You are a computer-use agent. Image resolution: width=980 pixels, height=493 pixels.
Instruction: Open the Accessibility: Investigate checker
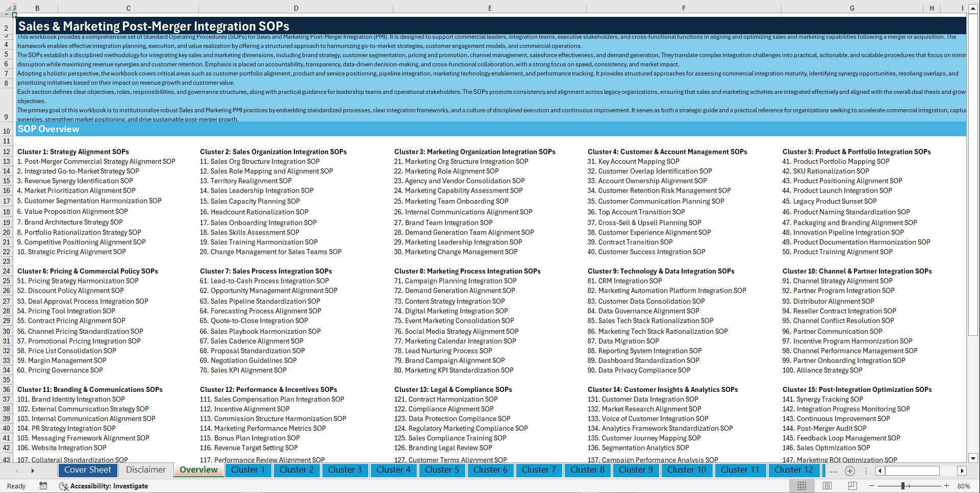tap(104, 486)
